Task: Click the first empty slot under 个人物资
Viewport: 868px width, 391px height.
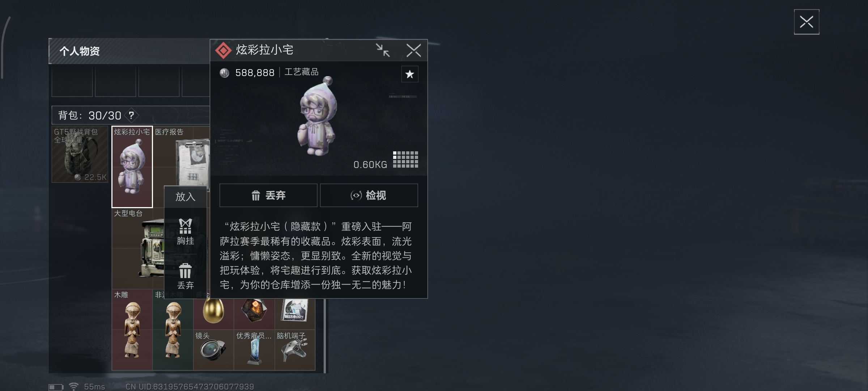Action: 72,81
